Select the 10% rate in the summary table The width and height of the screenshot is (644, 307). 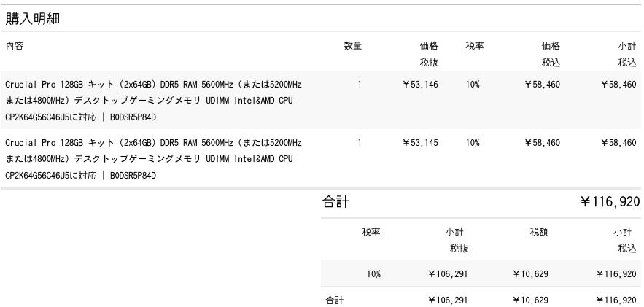373,274
